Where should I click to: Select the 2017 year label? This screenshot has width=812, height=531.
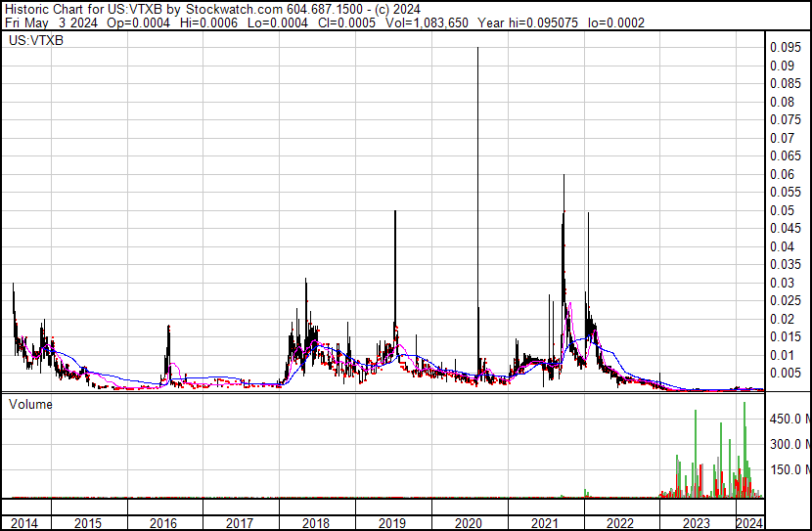point(240,523)
